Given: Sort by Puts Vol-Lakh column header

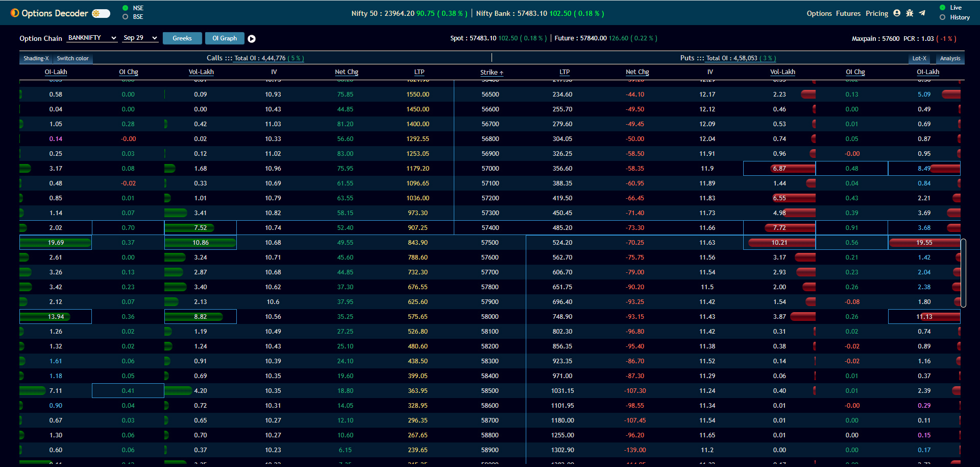Looking at the screenshot, I should pyautogui.click(x=782, y=72).
